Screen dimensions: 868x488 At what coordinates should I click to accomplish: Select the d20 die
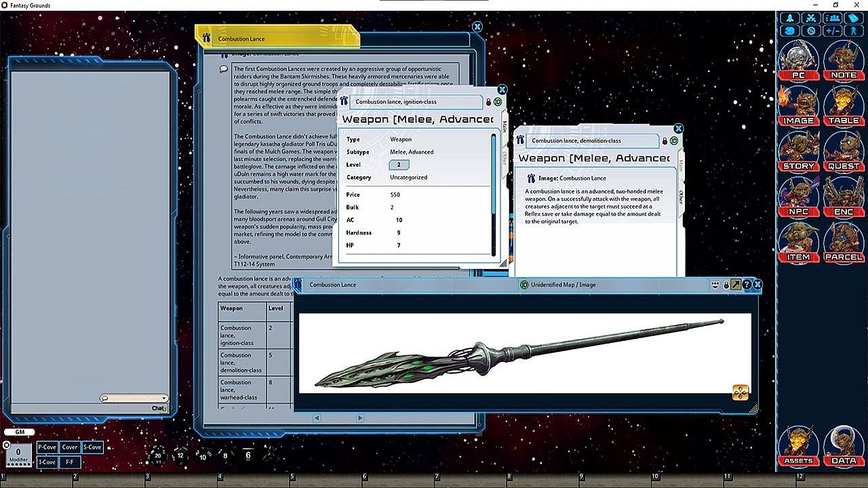(158, 455)
